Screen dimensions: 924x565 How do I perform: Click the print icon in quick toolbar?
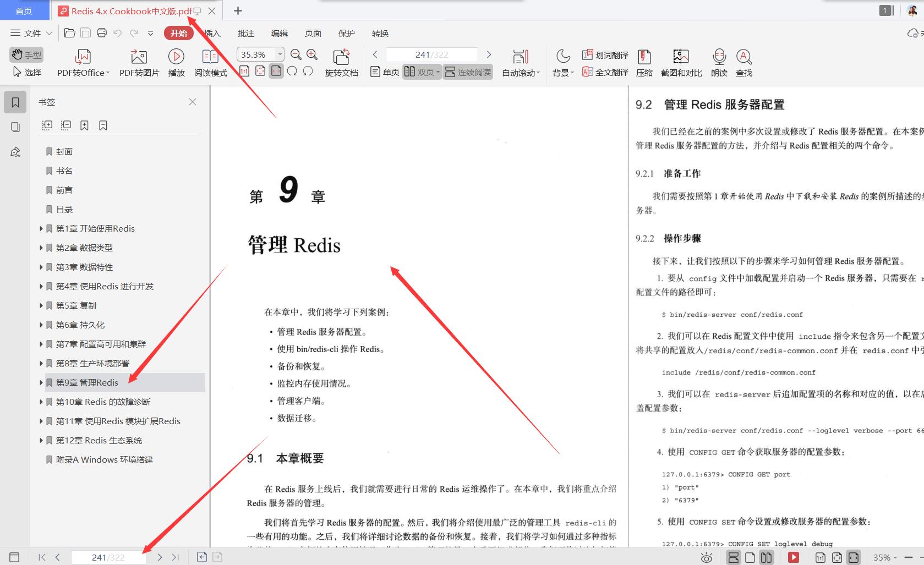101,33
